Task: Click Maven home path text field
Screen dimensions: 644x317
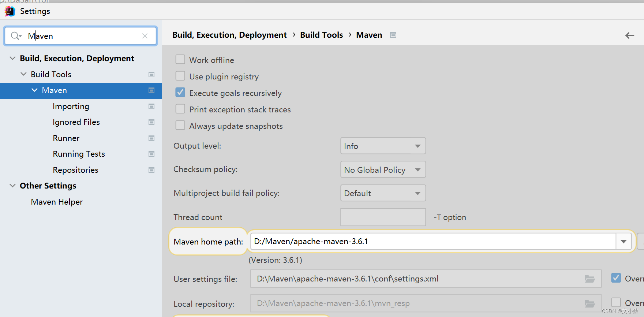Action: click(433, 242)
